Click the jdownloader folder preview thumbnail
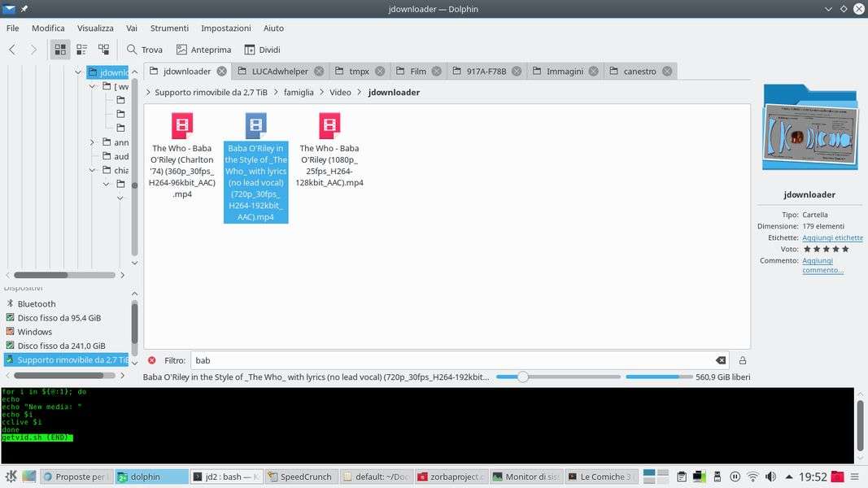 810,127
